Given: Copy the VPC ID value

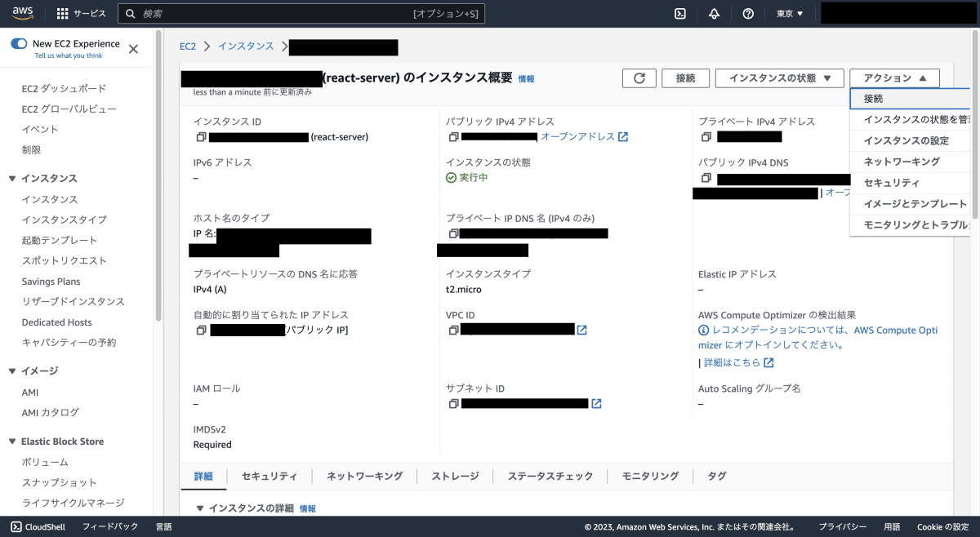Looking at the screenshot, I should [453, 331].
